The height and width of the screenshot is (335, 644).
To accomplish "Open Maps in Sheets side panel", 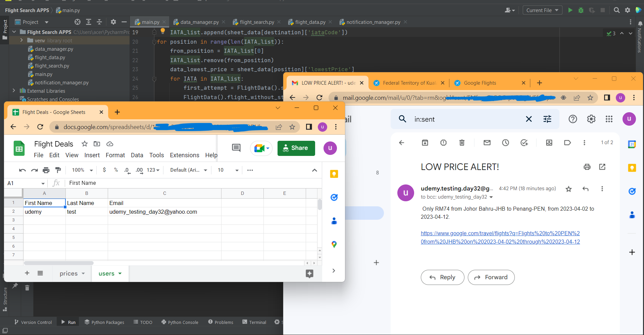I will pos(334,244).
